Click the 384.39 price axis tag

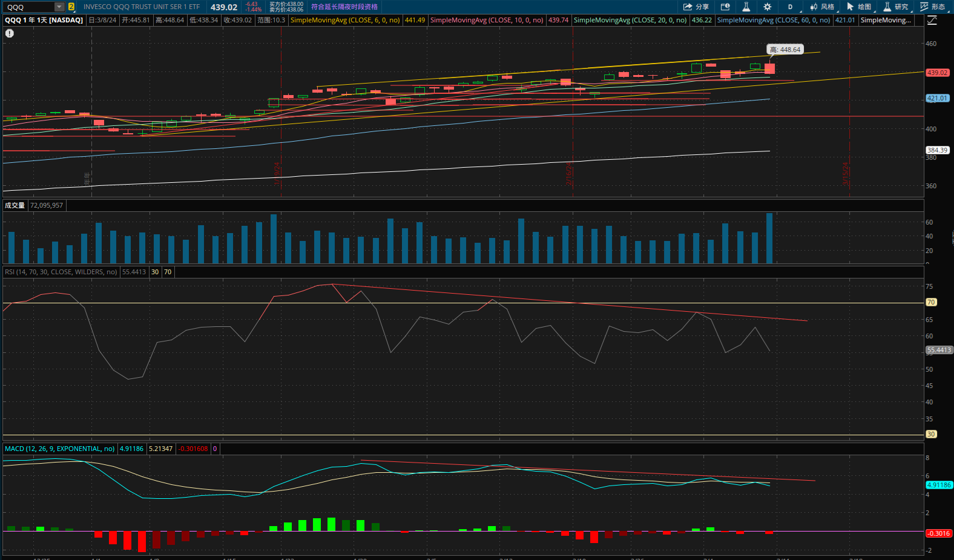click(937, 150)
